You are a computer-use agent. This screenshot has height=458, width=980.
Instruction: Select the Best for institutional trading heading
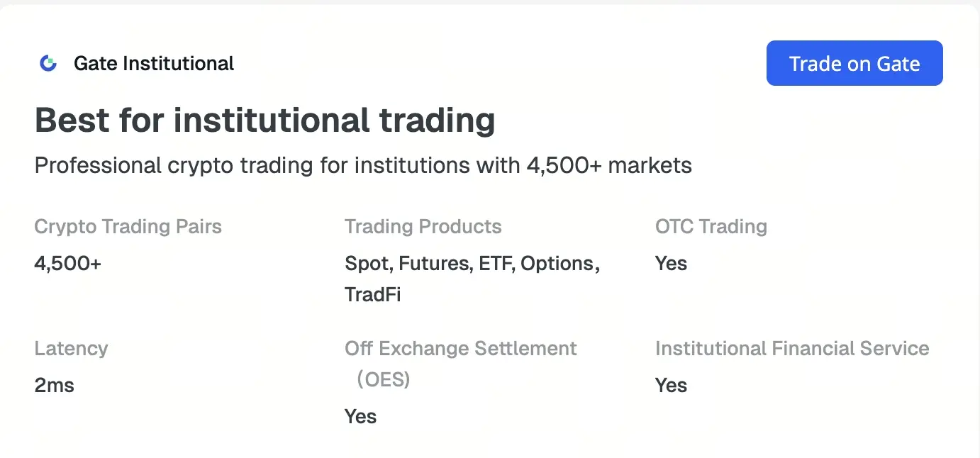265,121
